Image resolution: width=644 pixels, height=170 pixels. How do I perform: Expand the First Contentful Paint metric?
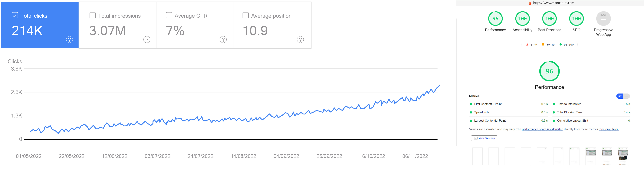pos(508,104)
